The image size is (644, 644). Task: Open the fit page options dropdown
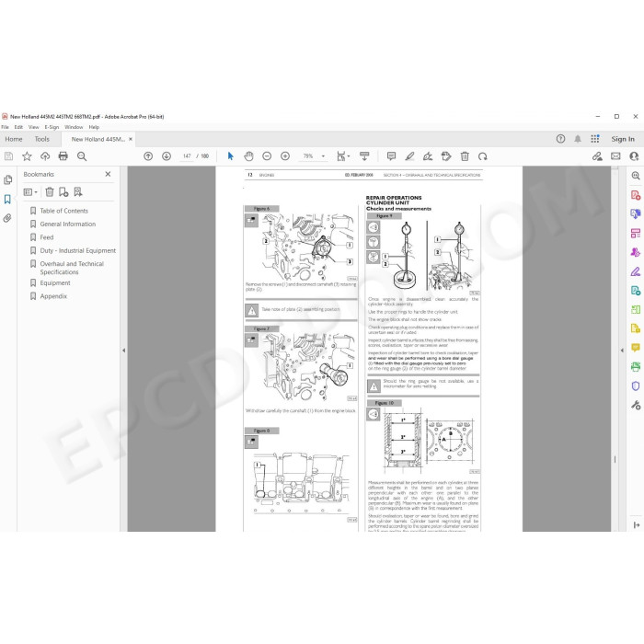tap(343, 156)
